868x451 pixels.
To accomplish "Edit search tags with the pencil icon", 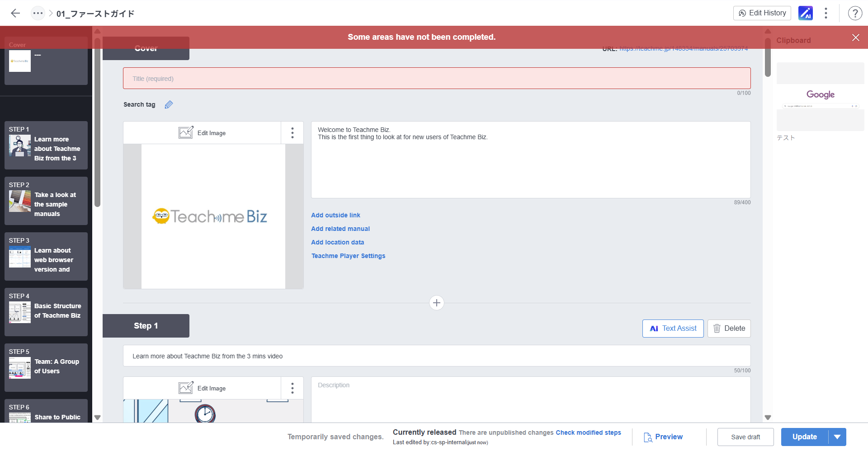I will (x=169, y=105).
